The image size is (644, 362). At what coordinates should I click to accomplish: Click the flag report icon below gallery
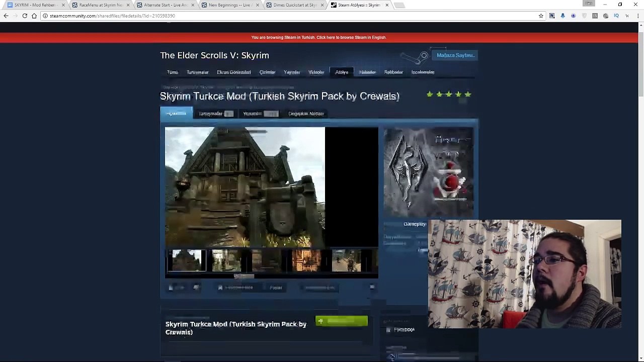372,288
